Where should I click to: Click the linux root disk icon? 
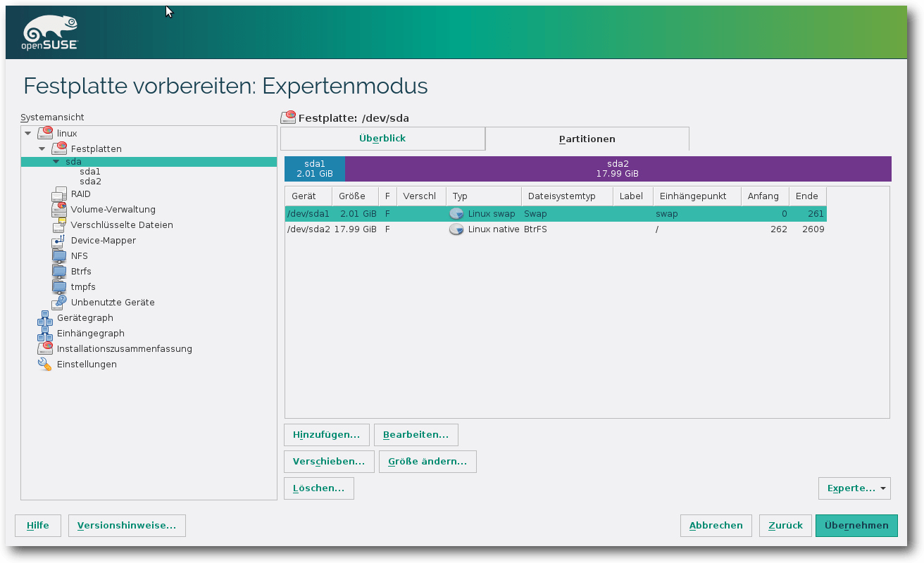(45, 133)
